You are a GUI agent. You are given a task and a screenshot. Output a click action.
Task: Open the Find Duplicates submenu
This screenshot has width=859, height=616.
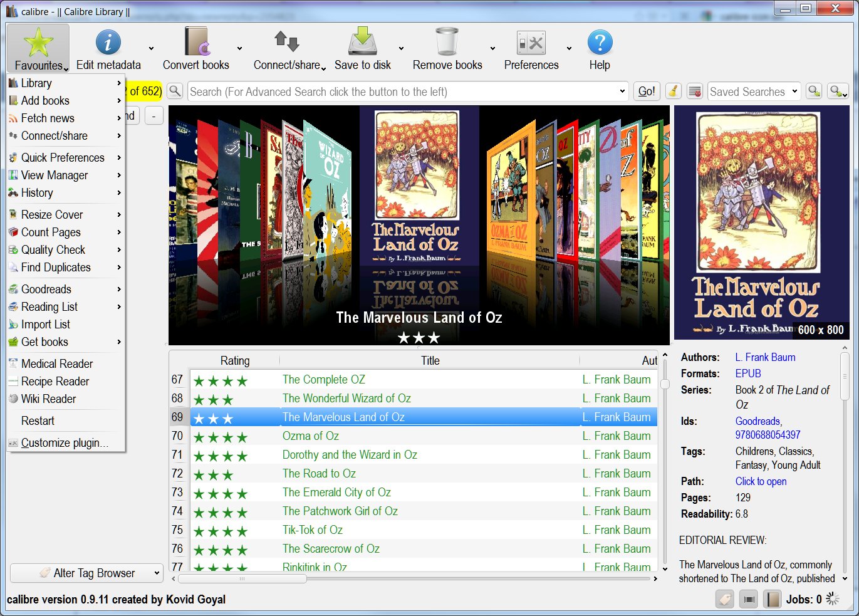point(65,267)
